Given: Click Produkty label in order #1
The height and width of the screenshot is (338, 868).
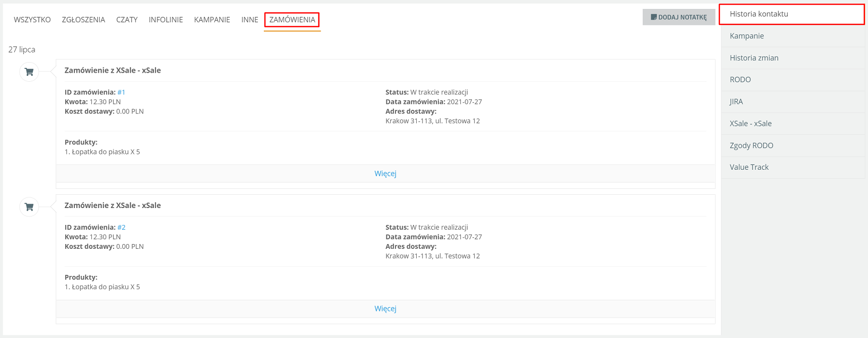Looking at the screenshot, I should pos(81,142).
